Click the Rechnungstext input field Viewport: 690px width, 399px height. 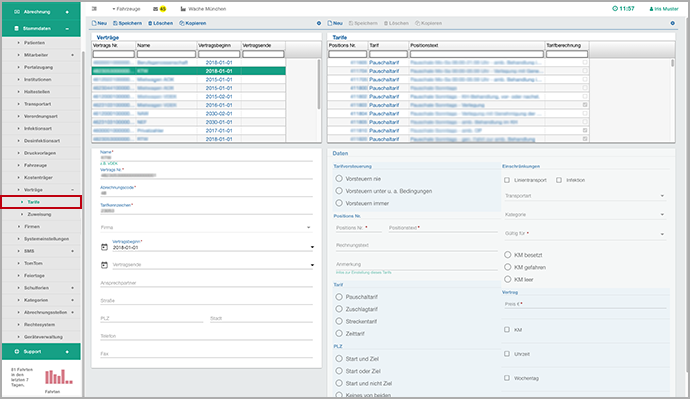click(416, 245)
